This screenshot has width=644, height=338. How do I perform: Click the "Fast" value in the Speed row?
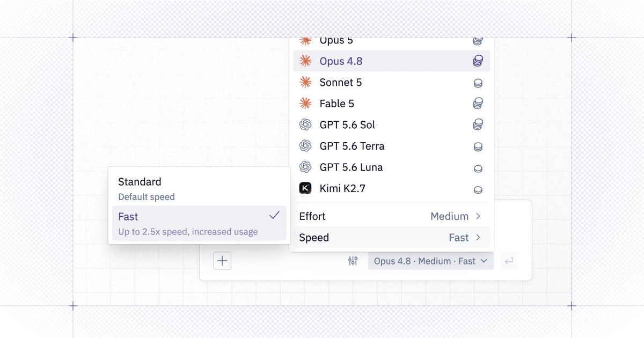(459, 238)
